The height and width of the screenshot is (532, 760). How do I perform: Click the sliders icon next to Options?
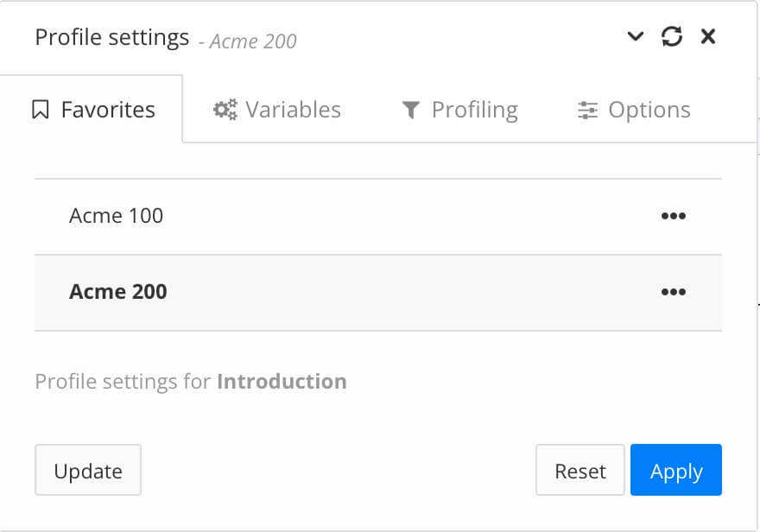click(587, 110)
